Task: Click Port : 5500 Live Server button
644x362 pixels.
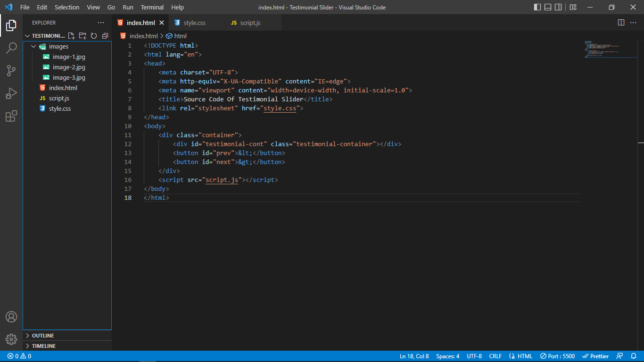Action: point(557,356)
